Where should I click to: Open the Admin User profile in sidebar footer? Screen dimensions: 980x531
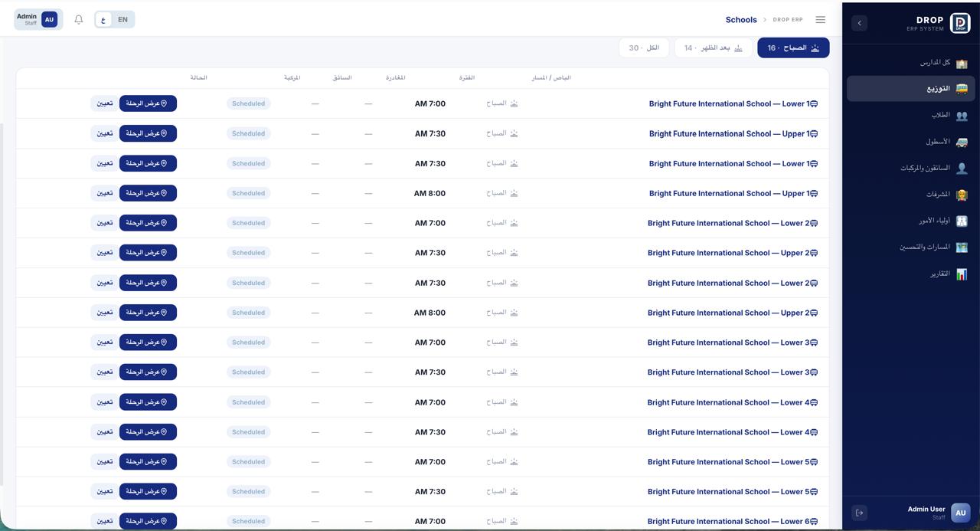pyautogui.click(x=937, y=513)
